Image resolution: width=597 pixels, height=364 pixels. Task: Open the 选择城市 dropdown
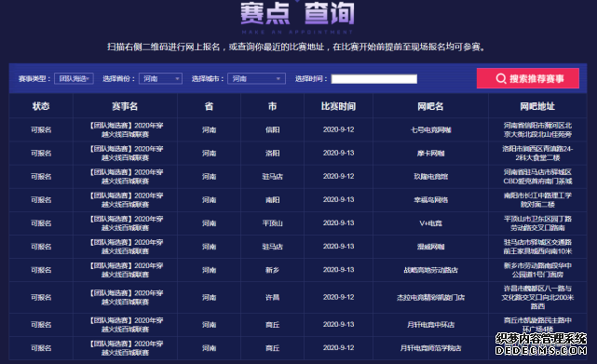click(x=256, y=78)
